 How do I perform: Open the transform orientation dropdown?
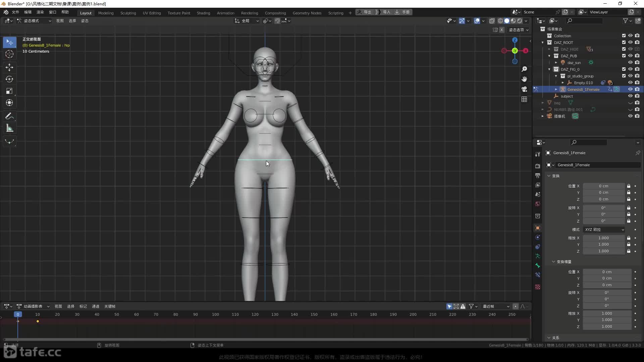(247, 21)
